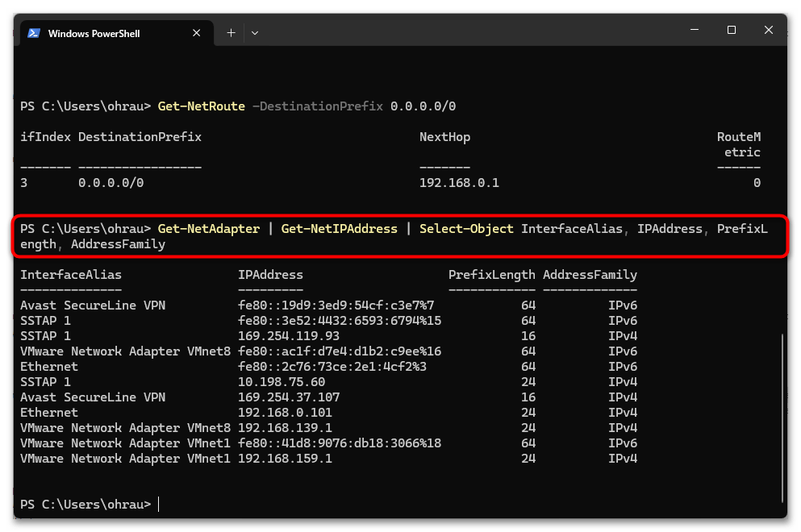Click the Get-NetRoute command text
This screenshot has width=801, height=532.
(202, 106)
